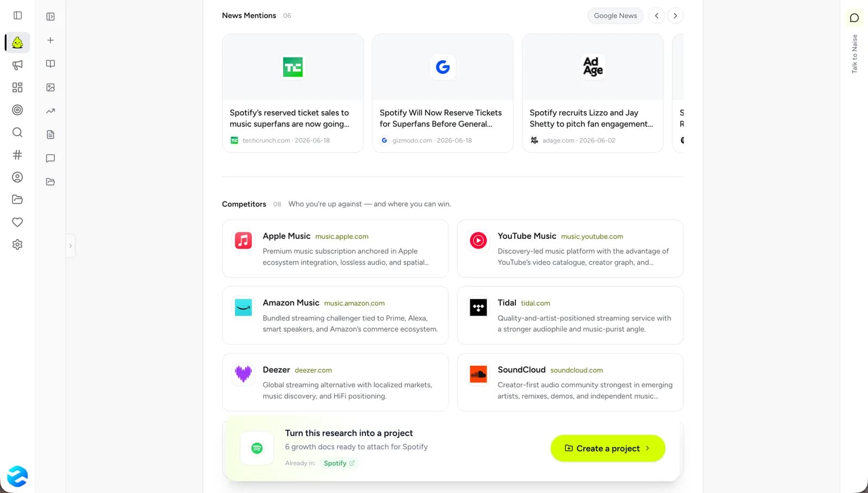This screenshot has height=493, width=868.
Task: Open the Talk to Naise chat icon
Action: [854, 18]
